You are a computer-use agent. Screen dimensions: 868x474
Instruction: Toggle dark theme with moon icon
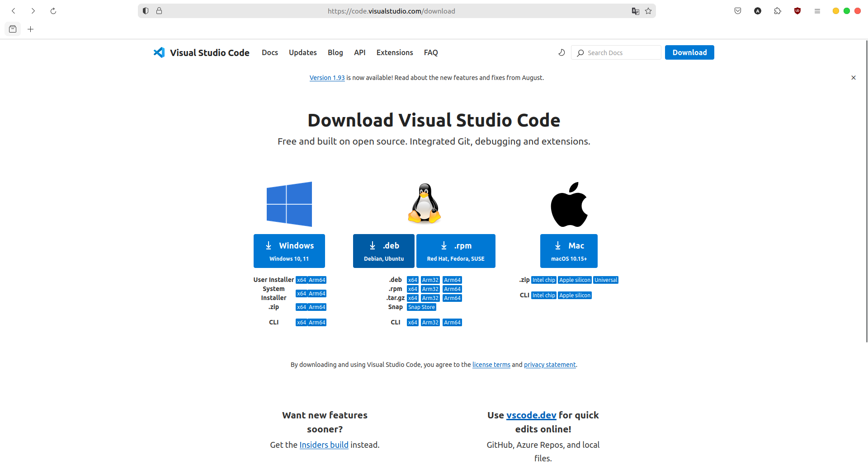tap(561, 52)
